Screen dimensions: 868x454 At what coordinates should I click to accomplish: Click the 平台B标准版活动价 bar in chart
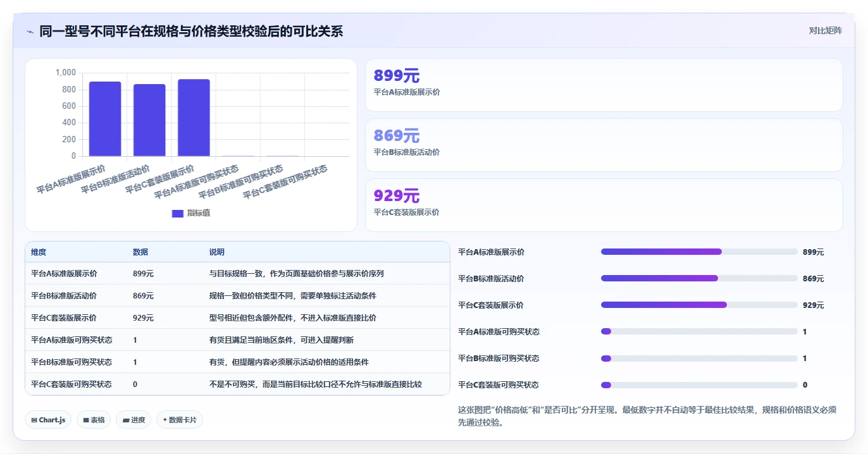click(149, 120)
